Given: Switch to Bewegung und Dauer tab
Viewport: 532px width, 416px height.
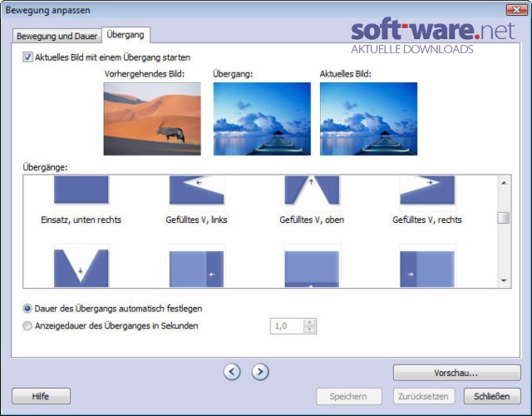Looking at the screenshot, I should (x=57, y=36).
